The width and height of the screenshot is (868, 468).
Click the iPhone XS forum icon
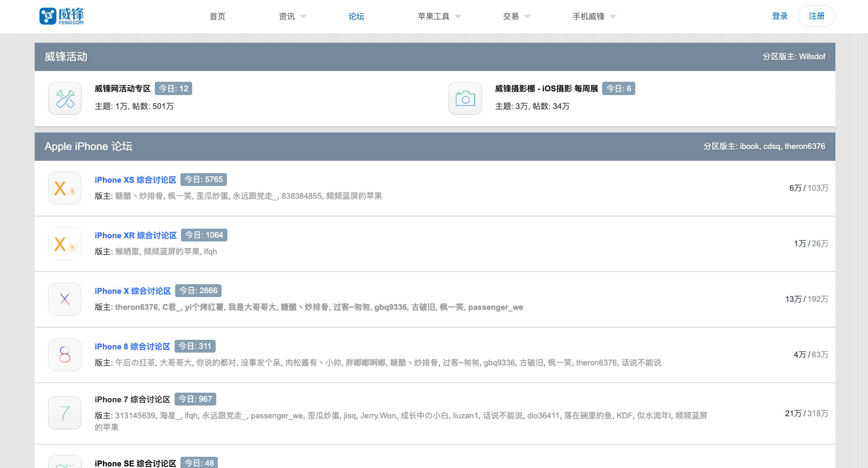[x=65, y=188]
